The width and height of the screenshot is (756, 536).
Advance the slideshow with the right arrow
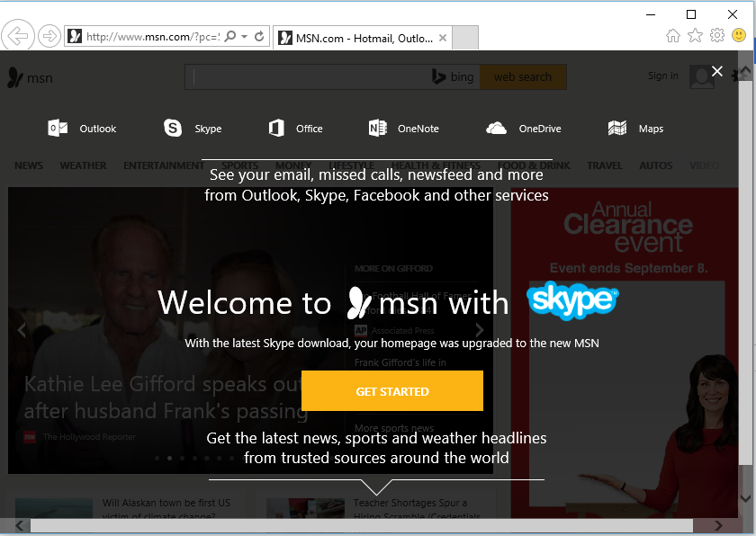(x=480, y=330)
